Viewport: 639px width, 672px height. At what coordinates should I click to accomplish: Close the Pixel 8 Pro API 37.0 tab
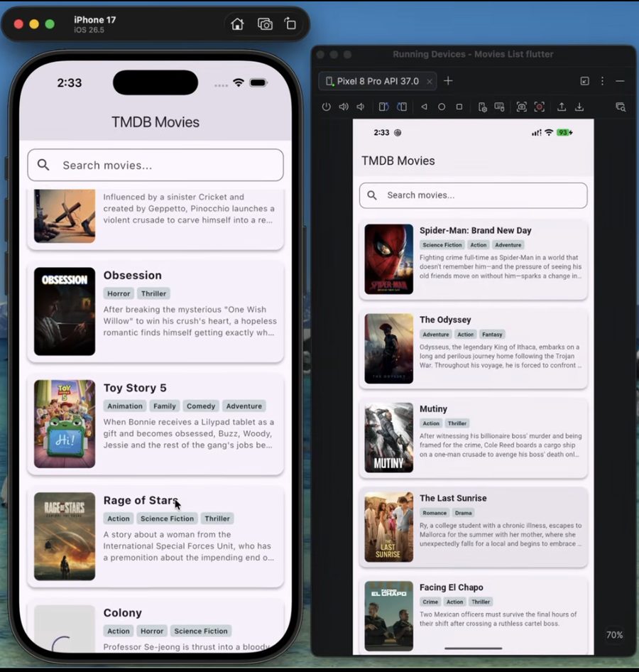[x=429, y=82]
